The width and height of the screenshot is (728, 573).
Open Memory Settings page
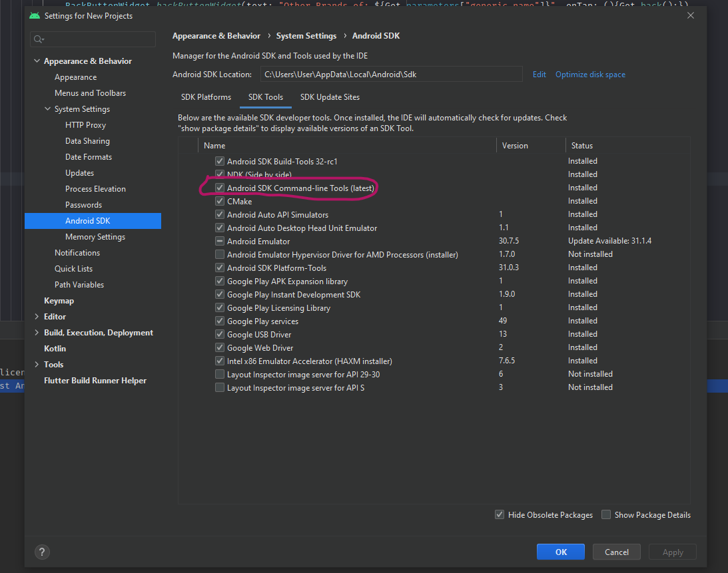tap(95, 237)
